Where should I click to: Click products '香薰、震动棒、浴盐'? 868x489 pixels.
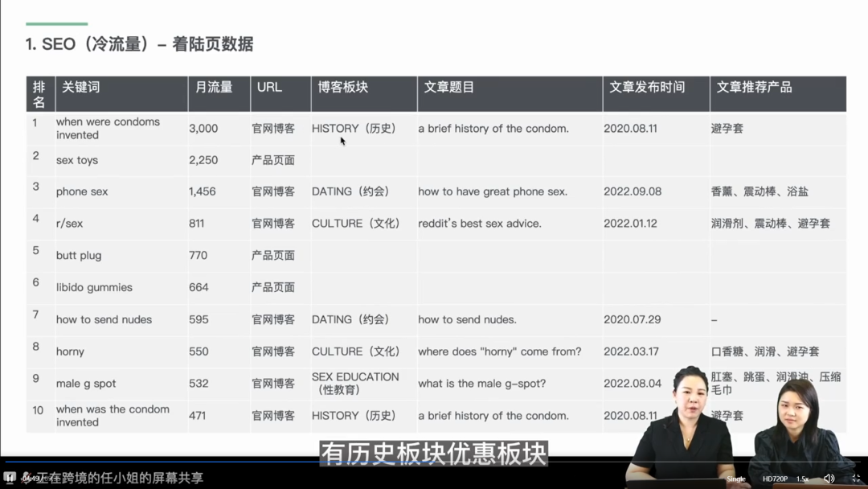click(x=759, y=191)
